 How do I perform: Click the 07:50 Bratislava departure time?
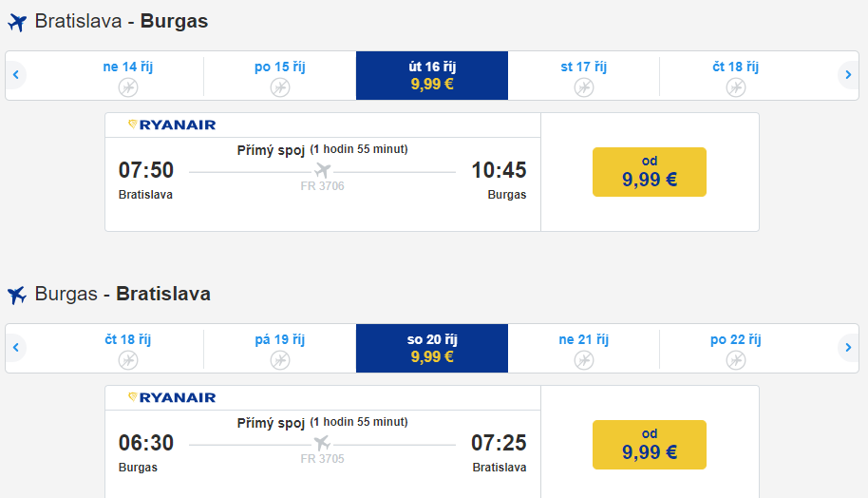pos(146,170)
